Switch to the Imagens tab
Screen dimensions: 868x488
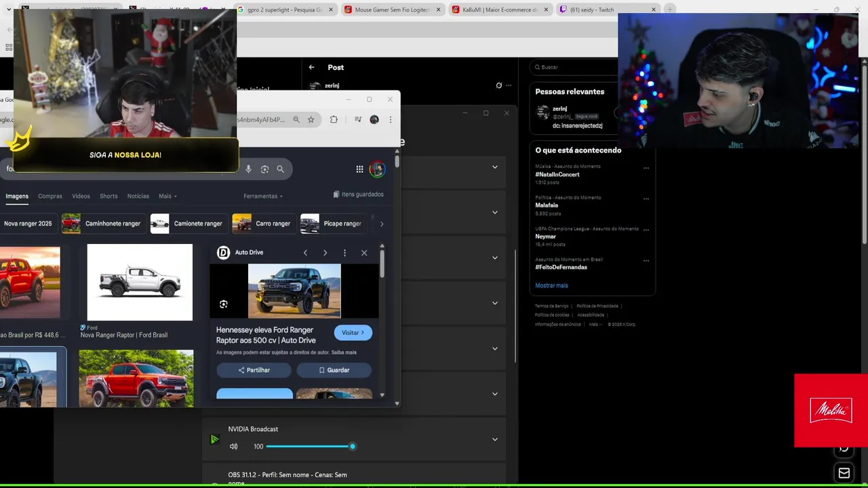(x=17, y=197)
